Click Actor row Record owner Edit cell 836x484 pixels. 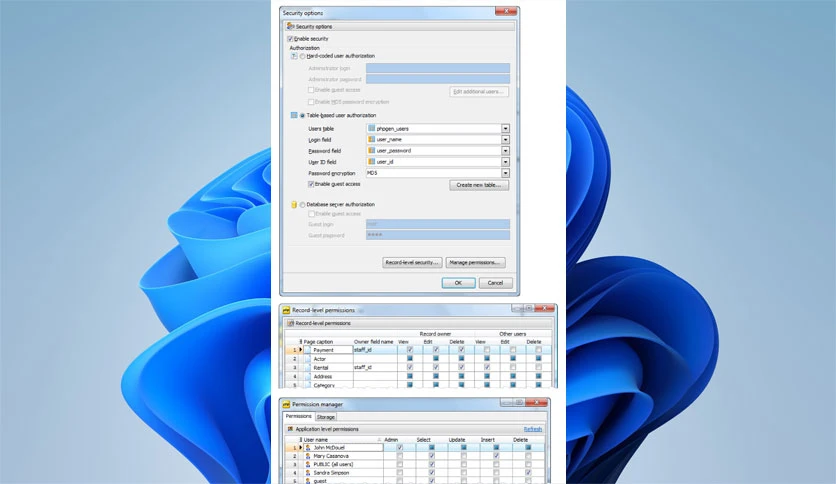click(x=436, y=359)
